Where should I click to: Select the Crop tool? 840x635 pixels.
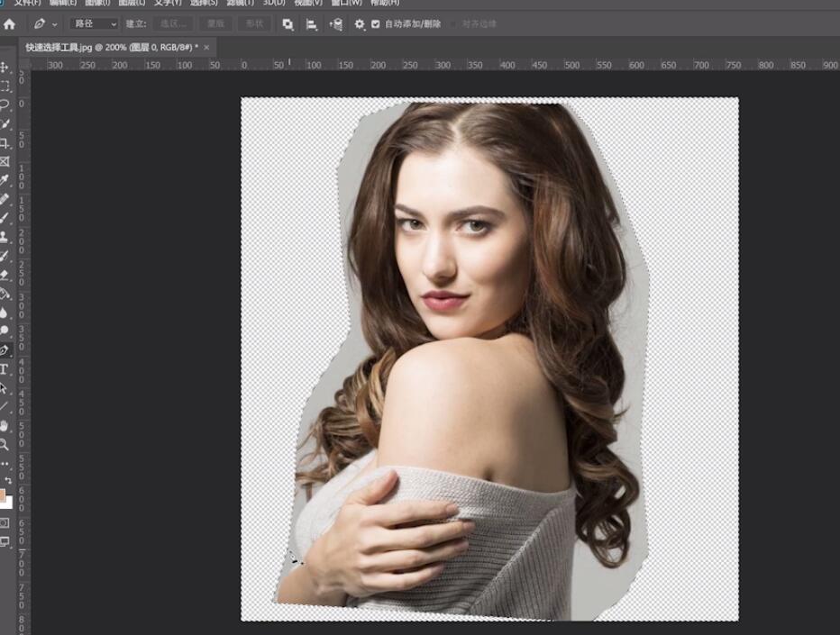coord(5,142)
